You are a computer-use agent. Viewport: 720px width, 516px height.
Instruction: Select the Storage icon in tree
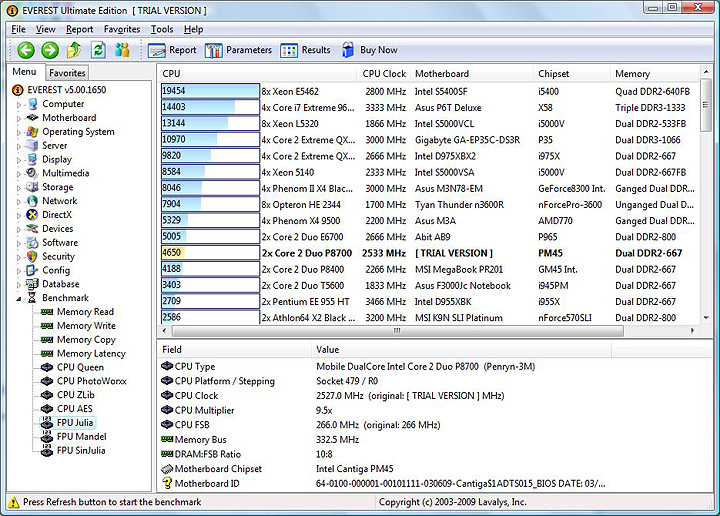[x=32, y=187]
